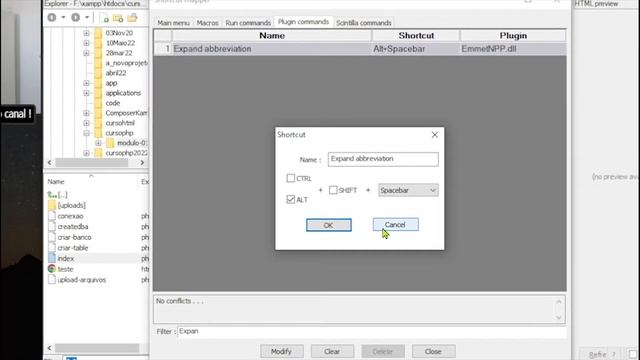The image size is (640, 360).
Task: Uncheck the ALT checkbox
Action: [x=291, y=199]
